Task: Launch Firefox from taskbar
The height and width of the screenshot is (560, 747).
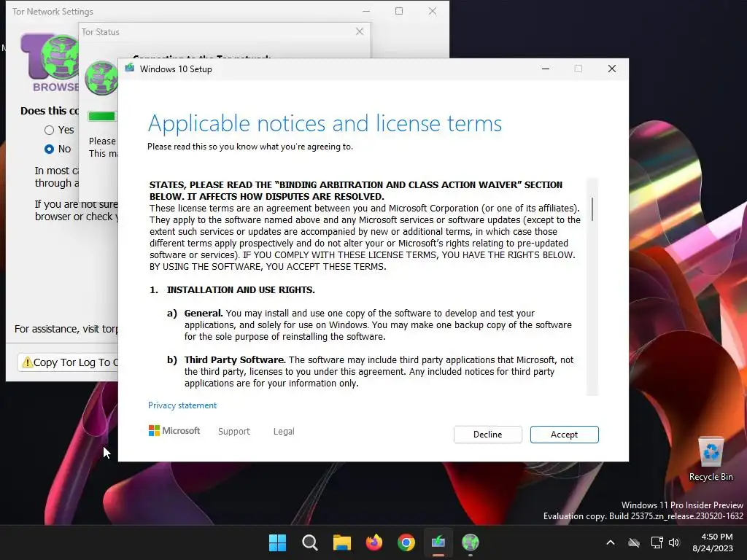Action: click(374, 542)
